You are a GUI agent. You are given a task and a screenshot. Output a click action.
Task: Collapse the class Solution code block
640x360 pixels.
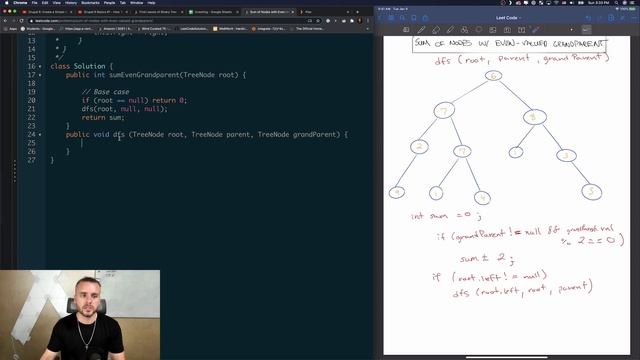tap(40, 66)
